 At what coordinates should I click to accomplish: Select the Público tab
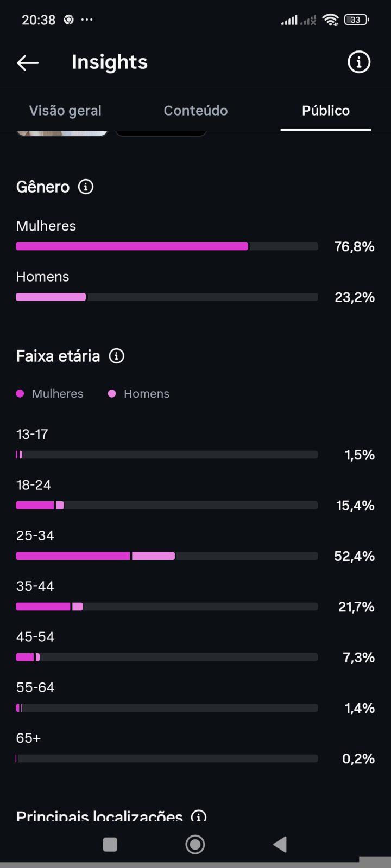pyautogui.click(x=326, y=111)
